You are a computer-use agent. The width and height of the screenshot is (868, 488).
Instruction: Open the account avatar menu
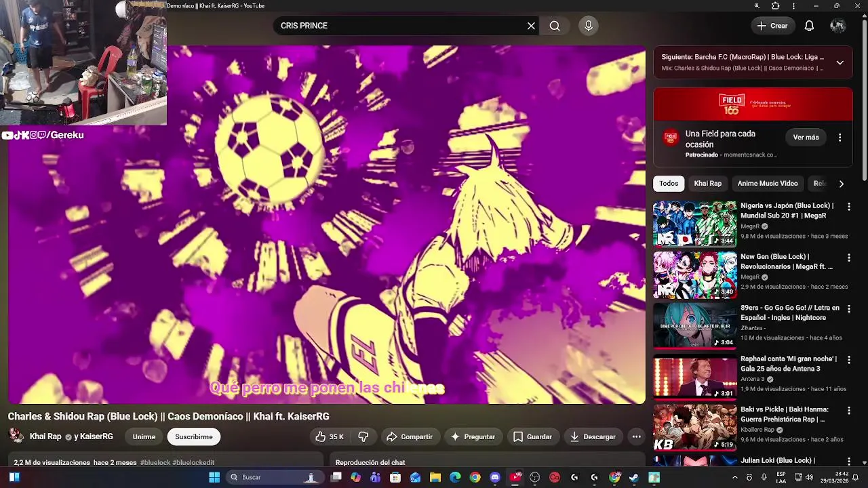pyautogui.click(x=838, y=26)
